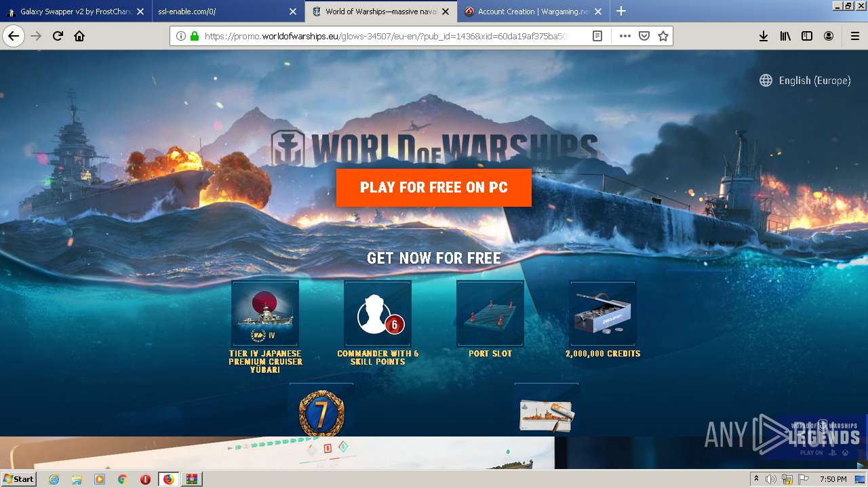Screen dimensions: 868x488
Task: Click the gold number 7 medal icon
Action: 321,411
